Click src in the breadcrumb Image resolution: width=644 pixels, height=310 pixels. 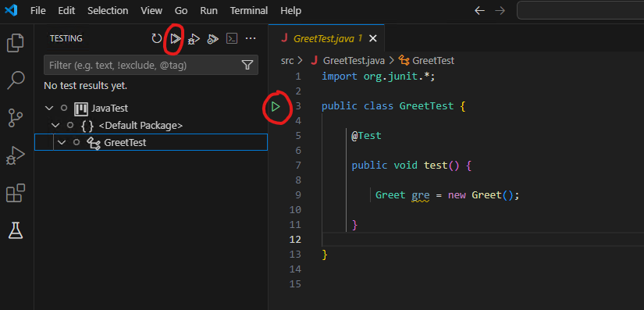287,61
